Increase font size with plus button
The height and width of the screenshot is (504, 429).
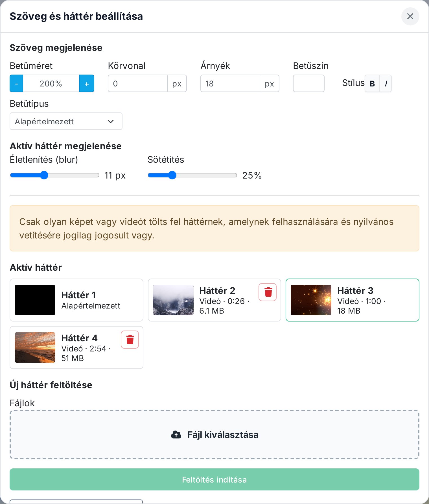pyautogui.click(x=87, y=83)
